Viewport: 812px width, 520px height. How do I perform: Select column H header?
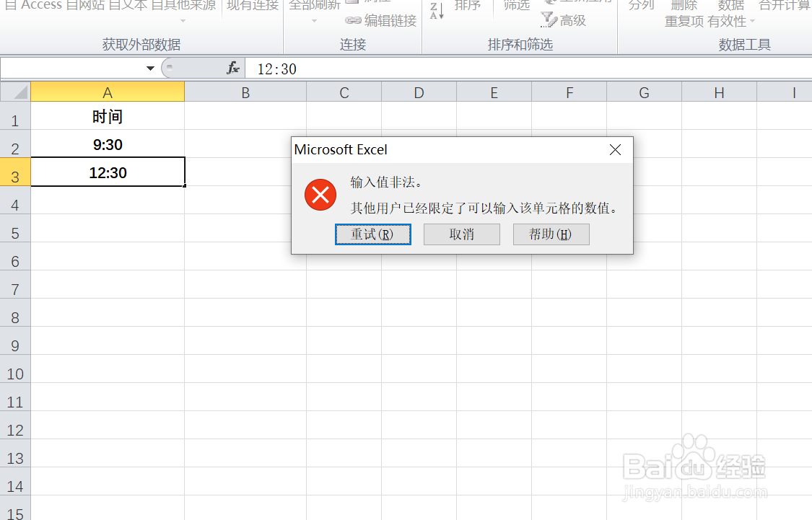pos(720,92)
